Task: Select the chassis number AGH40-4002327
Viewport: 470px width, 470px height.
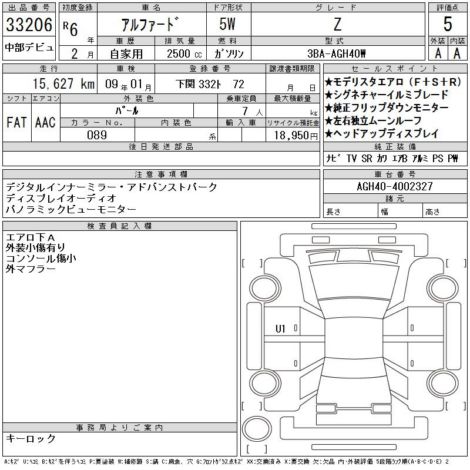Action: pyautogui.click(x=395, y=186)
